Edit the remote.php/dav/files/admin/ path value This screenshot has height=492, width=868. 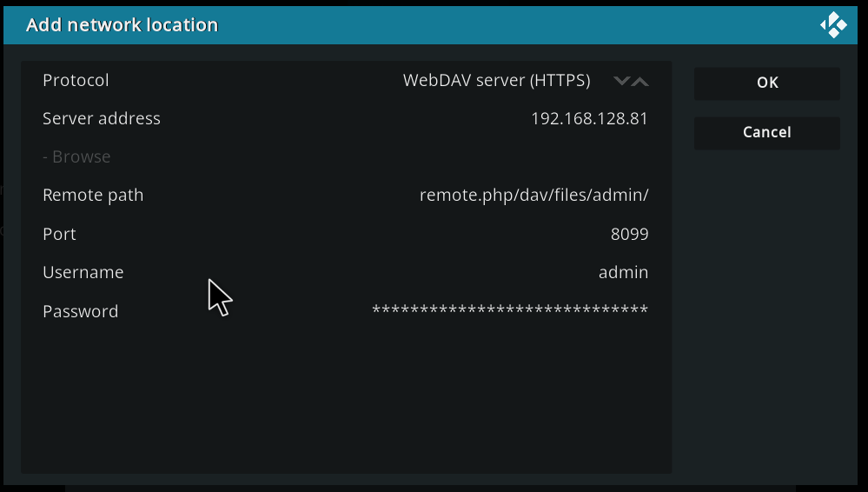533,195
